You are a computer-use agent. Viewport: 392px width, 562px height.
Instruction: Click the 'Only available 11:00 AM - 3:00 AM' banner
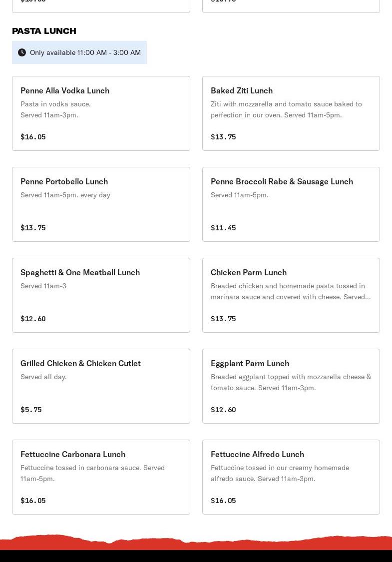(85, 52)
